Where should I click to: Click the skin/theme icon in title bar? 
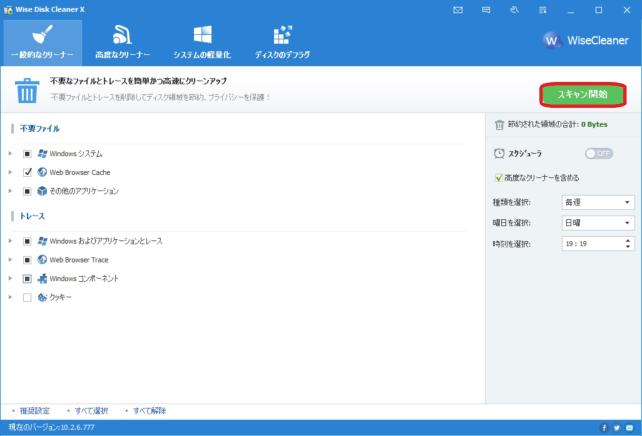click(x=514, y=10)
